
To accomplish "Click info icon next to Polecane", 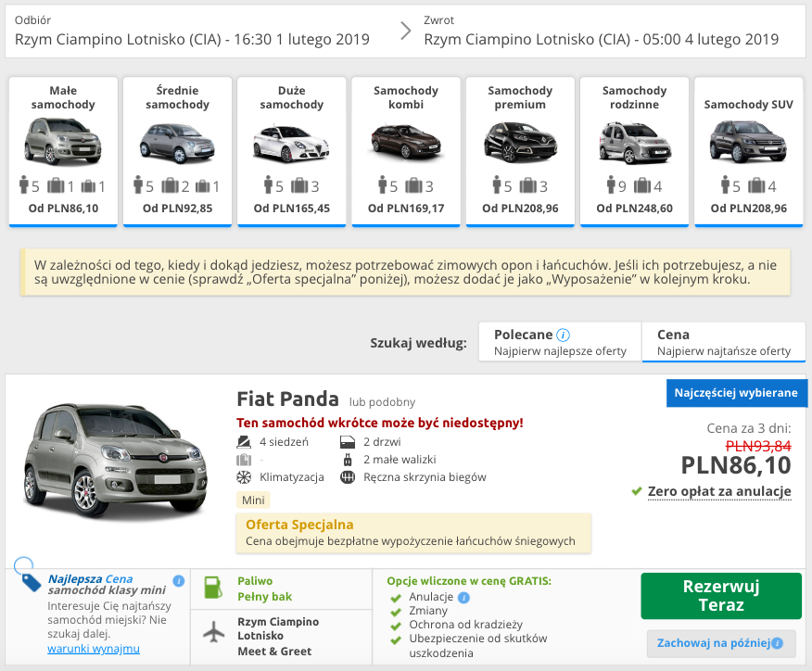I will (563, 335).
